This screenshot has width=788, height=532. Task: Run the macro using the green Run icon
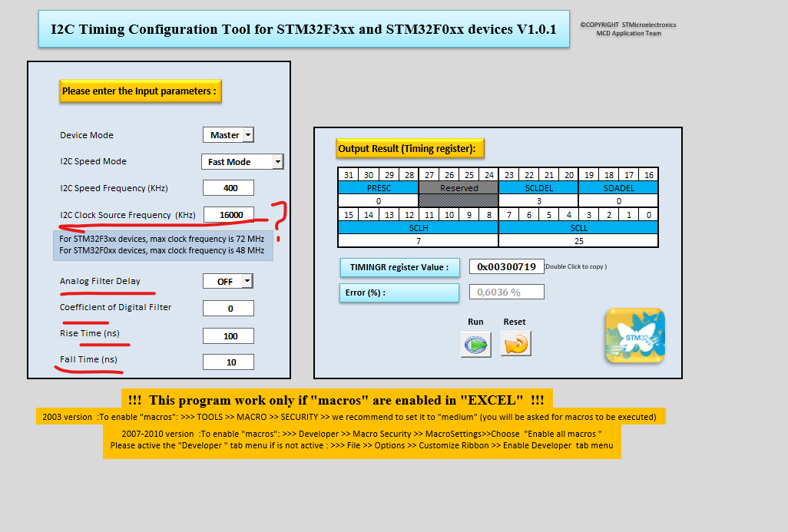tap(475, 344)
